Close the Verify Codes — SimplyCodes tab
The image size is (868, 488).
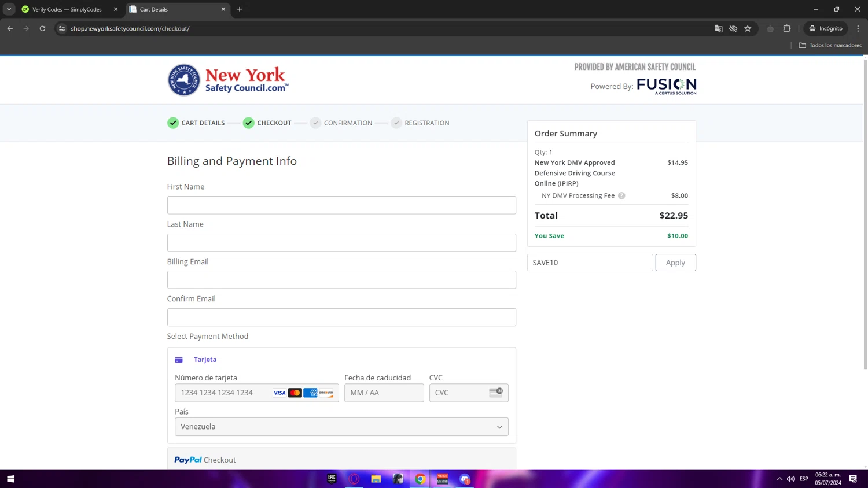click(116, 9)
